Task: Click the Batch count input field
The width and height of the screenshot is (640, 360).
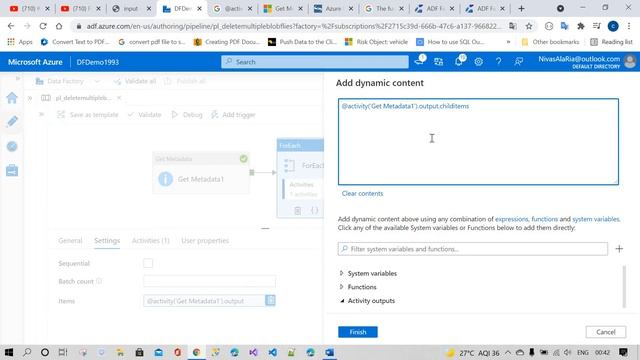Action: [209, 281]
